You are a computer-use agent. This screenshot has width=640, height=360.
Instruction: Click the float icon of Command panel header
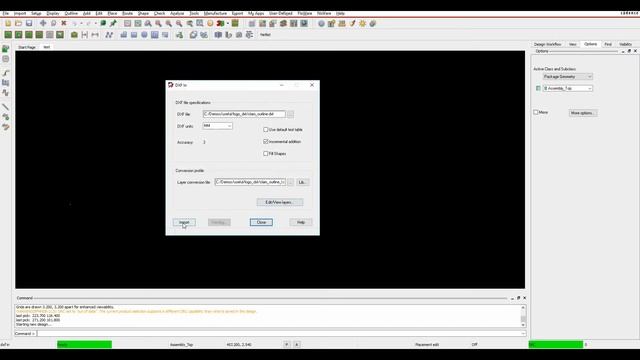(x=518, y=298)
